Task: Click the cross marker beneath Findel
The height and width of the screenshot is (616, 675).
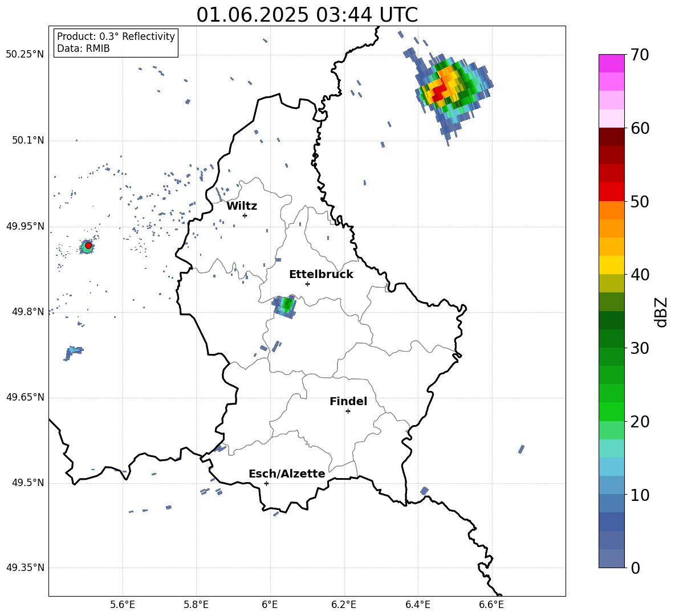Action: [x=348, y=411]
